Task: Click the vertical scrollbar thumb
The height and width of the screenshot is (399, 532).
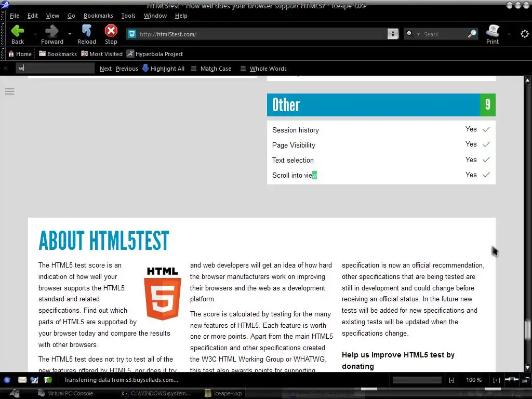Action: (x=527, y=329)
